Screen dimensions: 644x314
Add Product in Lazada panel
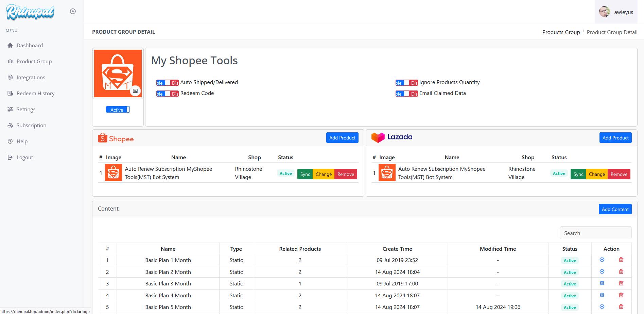(x=615, y=138)
